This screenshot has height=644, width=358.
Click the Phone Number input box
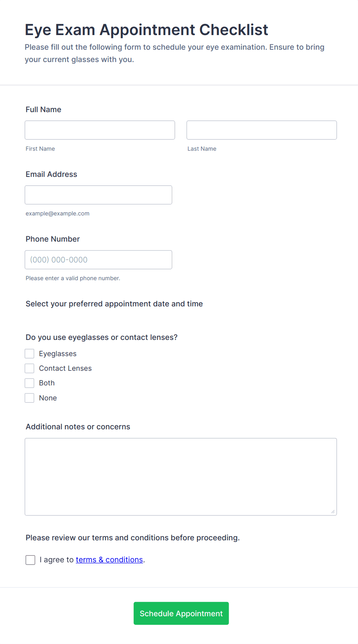tap(98, 259)
